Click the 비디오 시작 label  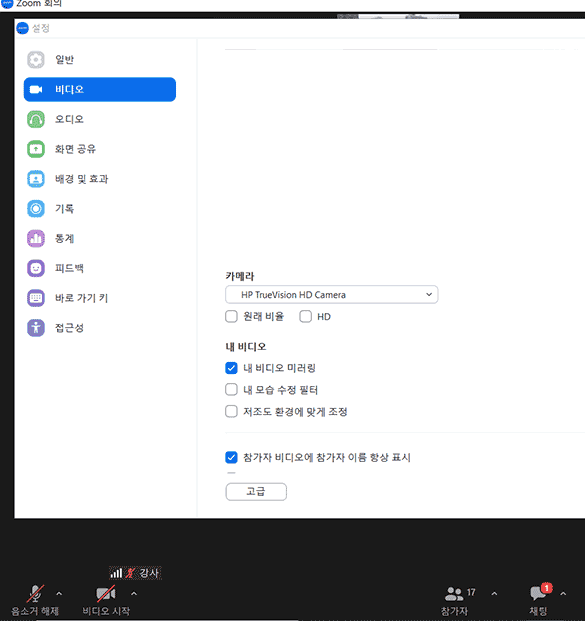click(106, 611)
